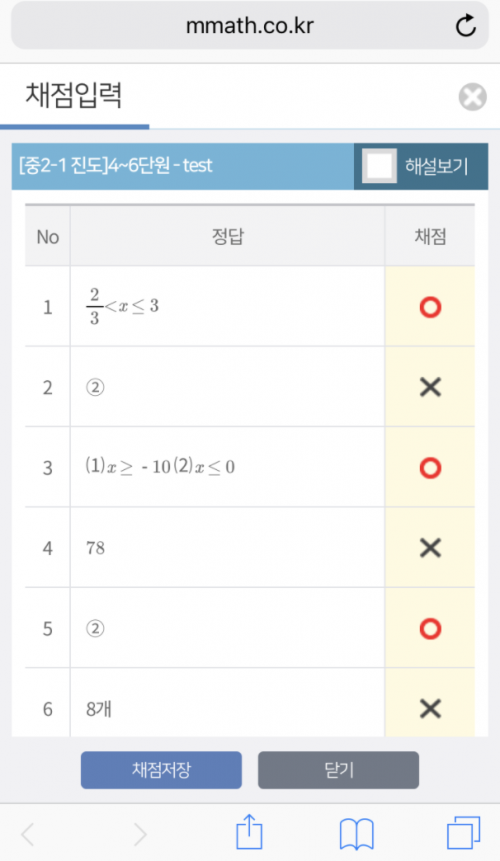Click the 닫기 button
The width and height of the screenshot is (500, 861).
point(339,770)
